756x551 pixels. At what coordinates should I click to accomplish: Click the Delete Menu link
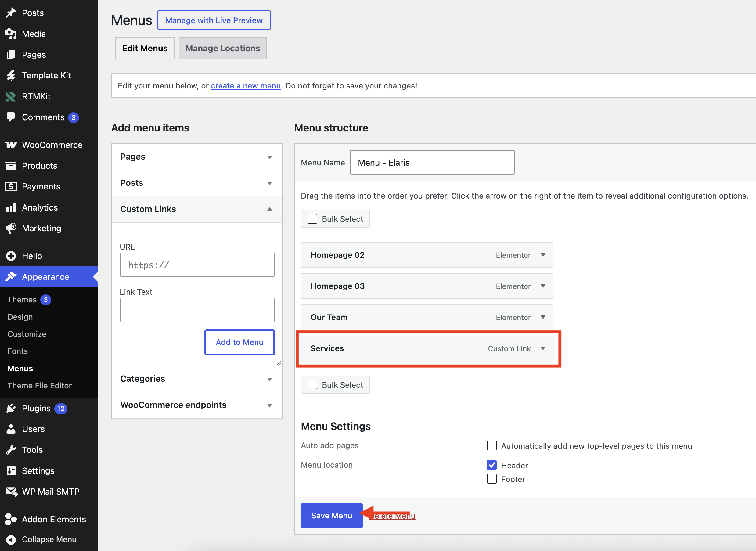click(392, 516)
